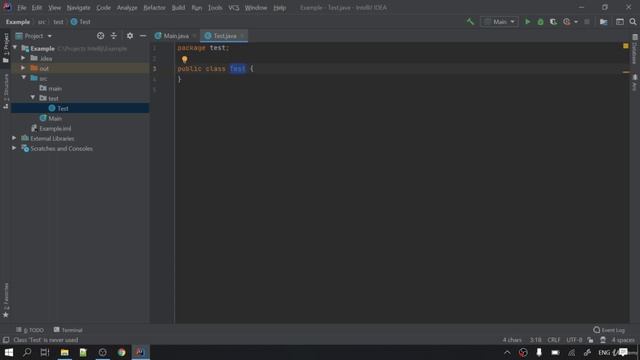Open the Terminal tool window
This screenshot has height=360, width=640.
68,330
